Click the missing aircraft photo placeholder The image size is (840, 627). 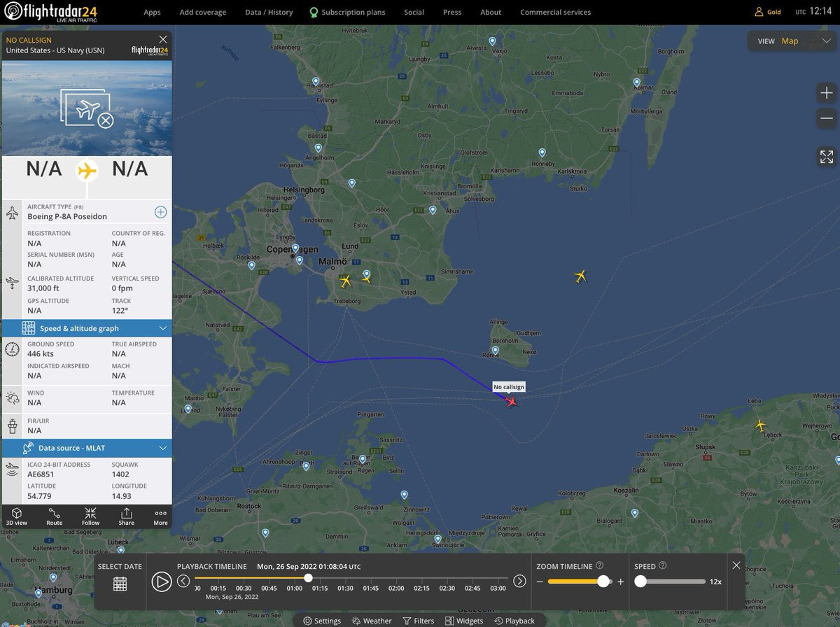(x=87, y=108)
